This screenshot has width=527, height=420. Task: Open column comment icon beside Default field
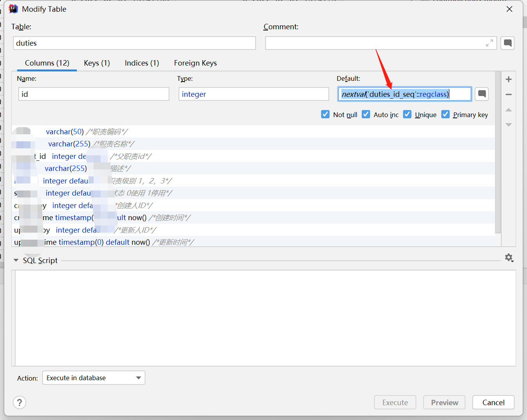482,94
